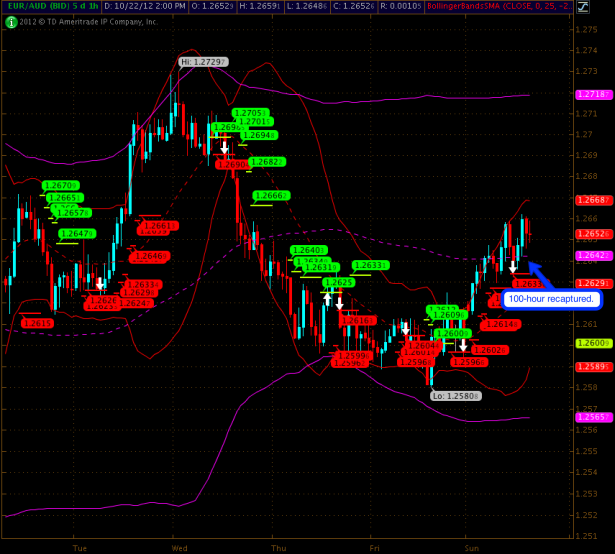
Task: Click the '100-hour recaptured.' annotation box
Action: coord(551,299)
